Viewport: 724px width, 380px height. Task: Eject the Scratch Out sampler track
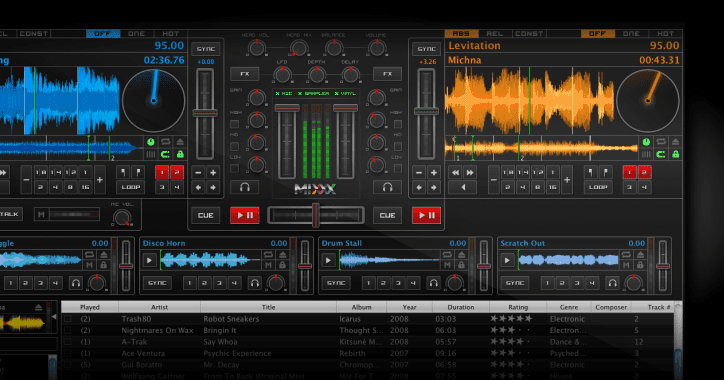click(640, 255)
